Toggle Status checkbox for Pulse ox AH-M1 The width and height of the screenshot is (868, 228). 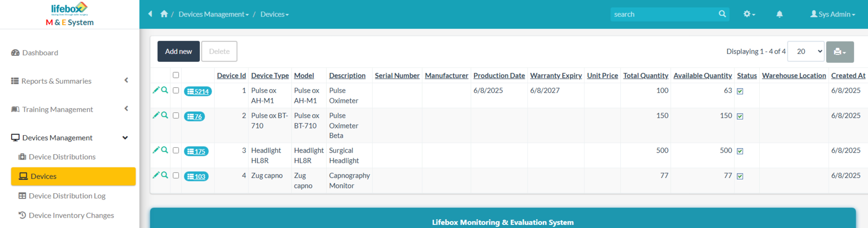pyautogui.click(x=740, y=91)
